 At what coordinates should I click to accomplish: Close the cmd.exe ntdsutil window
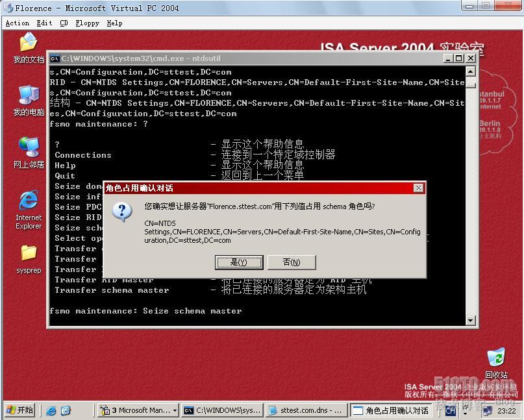click(x=471, y=58)
